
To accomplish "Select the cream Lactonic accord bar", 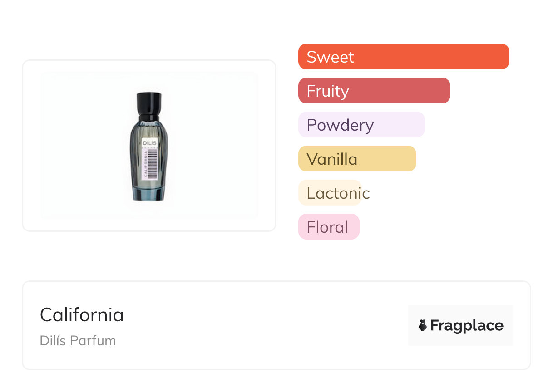I will point(330,193).
